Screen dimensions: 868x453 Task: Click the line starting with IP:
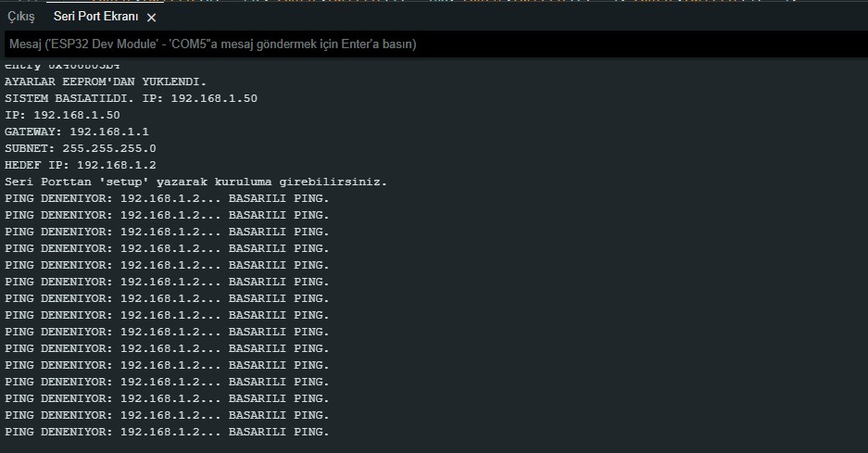62,115
